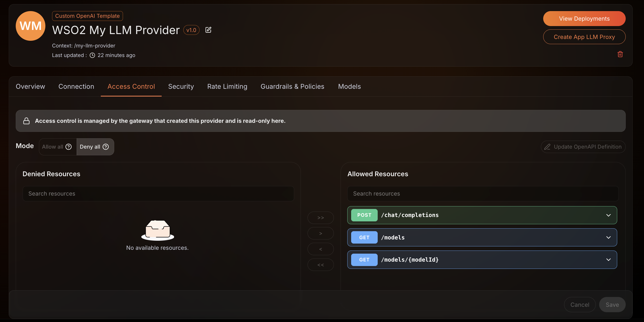This screenshot has height=322, width=644.
Task: Click the move all right >> button
Action: tap(321, 218)
